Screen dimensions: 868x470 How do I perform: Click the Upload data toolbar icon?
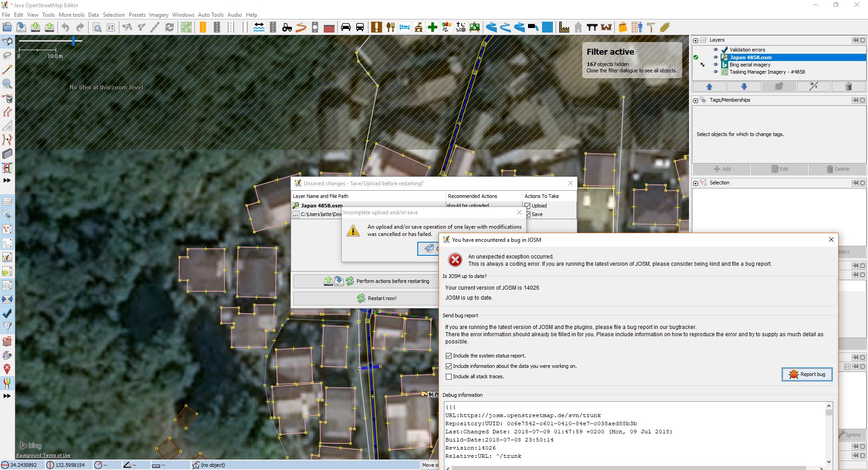[50, 28]
